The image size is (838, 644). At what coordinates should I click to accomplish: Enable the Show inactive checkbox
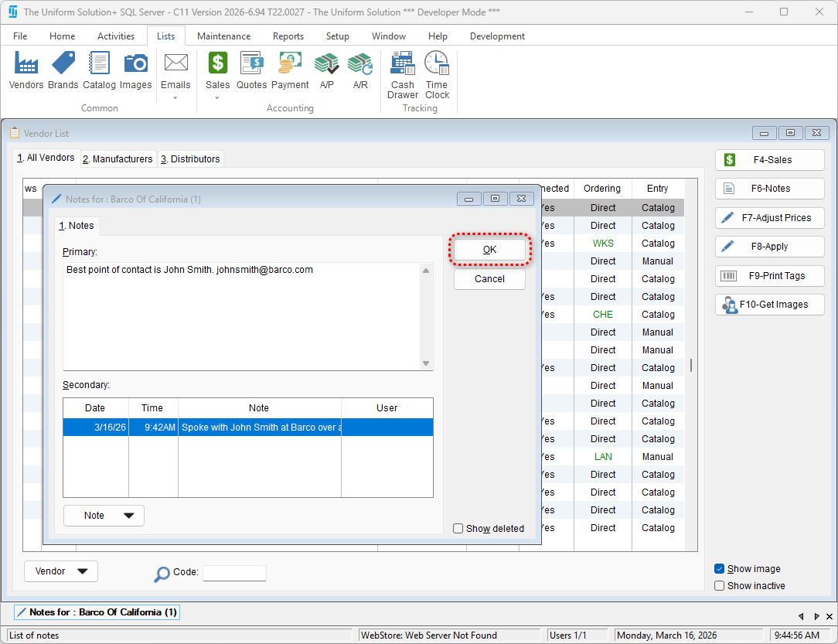point(720,586)
